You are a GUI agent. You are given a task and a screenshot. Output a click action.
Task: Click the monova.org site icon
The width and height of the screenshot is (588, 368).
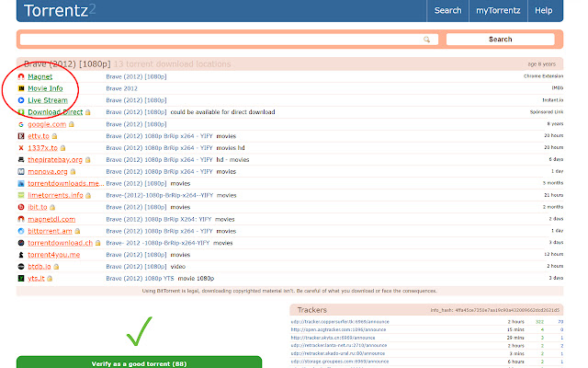21,172
